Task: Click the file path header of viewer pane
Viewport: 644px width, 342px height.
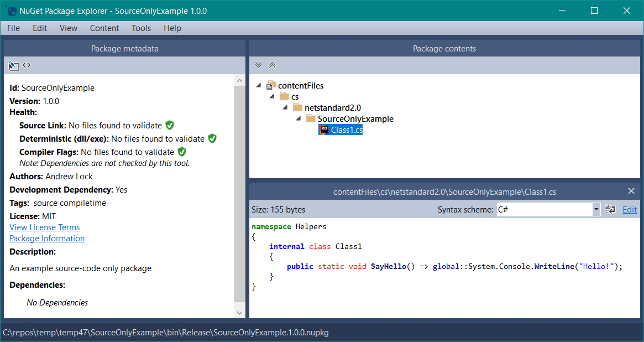Action: point(444,191)
